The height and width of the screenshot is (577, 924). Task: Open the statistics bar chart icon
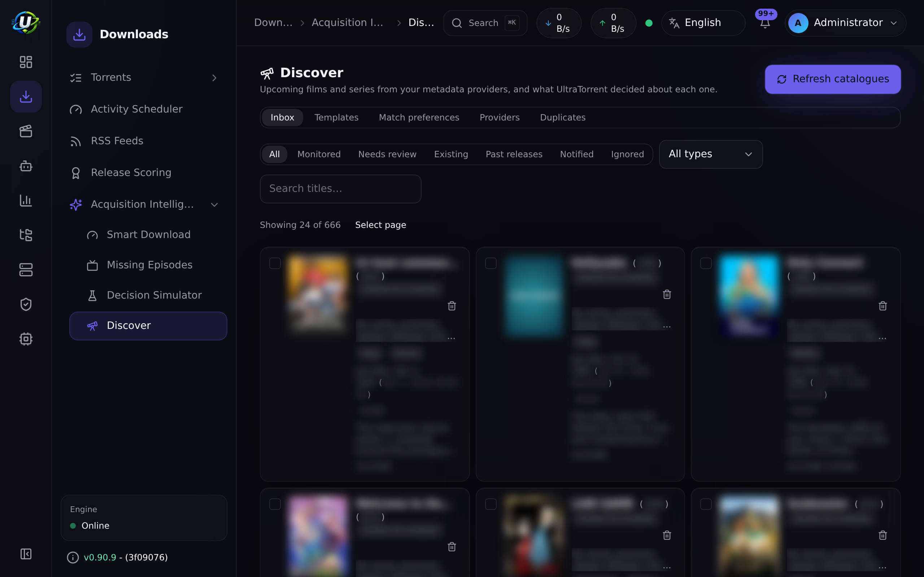pos(26,201)
